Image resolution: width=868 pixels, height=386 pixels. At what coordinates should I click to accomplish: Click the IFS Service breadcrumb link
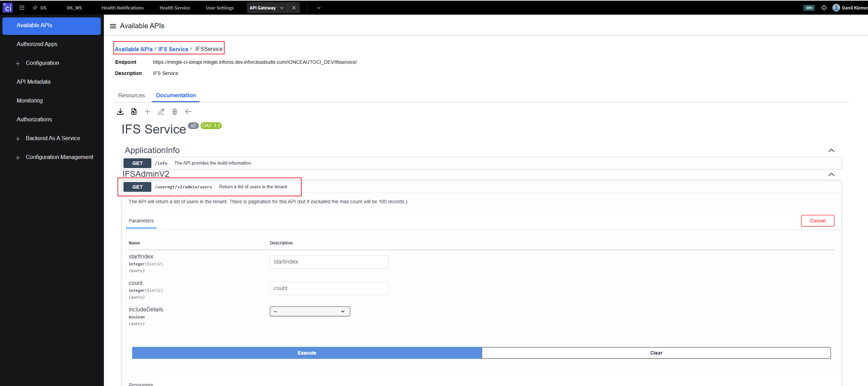173,49
